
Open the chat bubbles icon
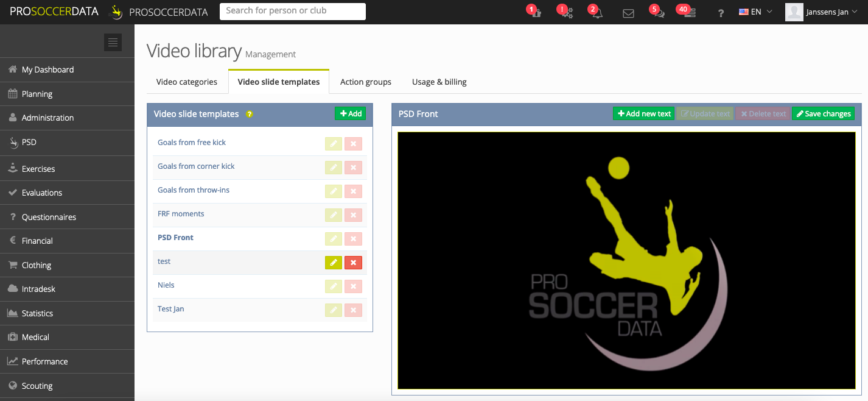[659, 12]
